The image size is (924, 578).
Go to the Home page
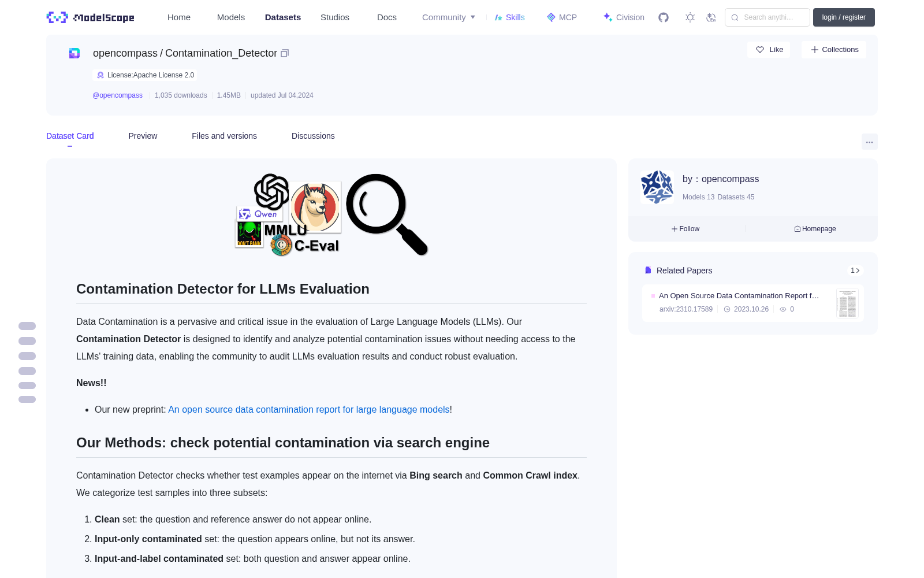179,17
